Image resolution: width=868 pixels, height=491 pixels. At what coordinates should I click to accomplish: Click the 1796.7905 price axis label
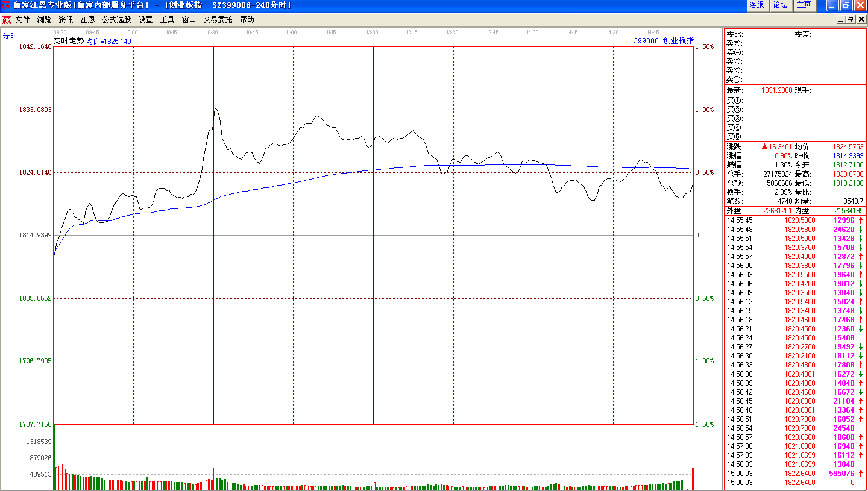36,361
